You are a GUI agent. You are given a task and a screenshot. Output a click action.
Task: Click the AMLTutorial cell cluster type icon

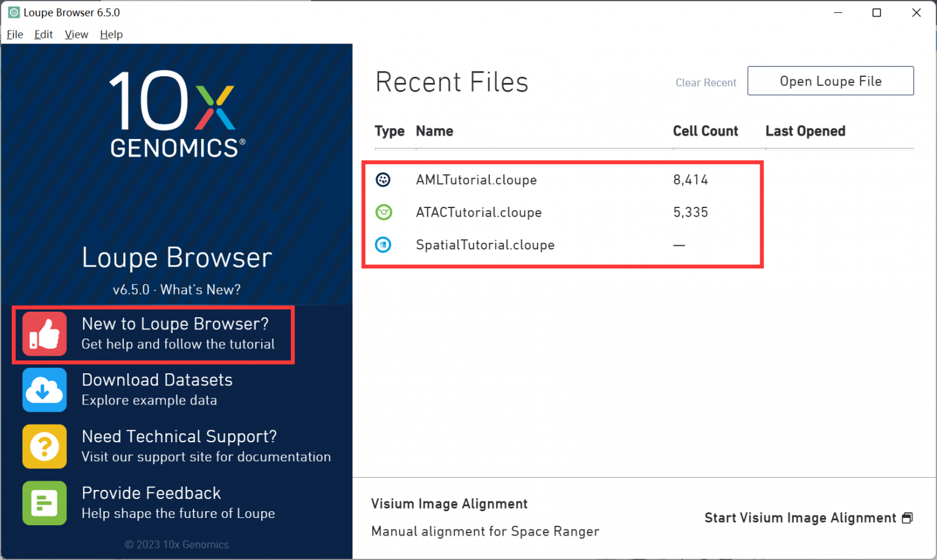383,179
